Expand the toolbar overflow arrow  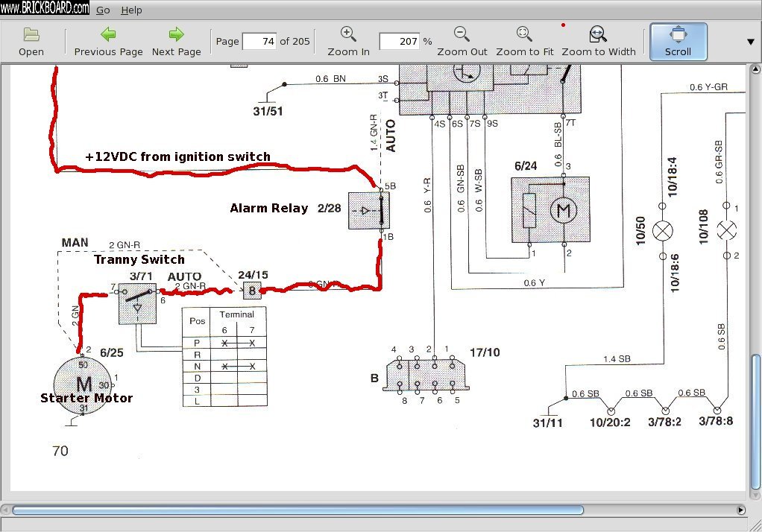(751, 41)
